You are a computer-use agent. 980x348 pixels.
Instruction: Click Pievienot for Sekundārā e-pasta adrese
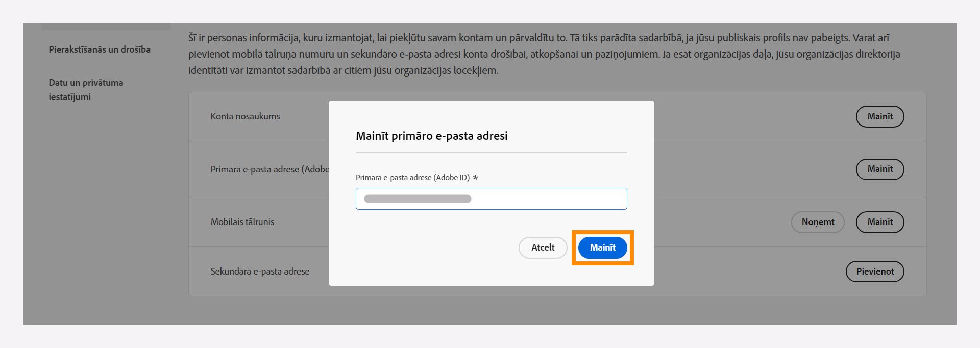tap(875, 271)
